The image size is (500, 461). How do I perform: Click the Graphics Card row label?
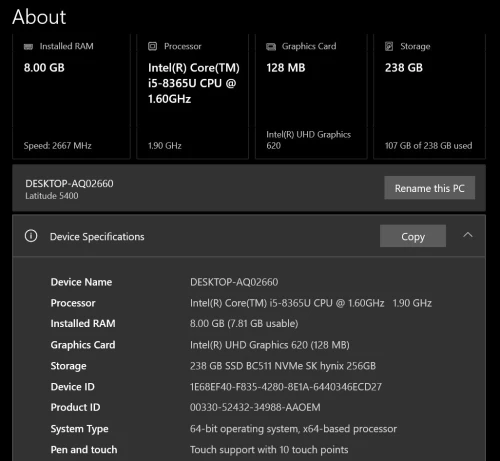(83, 345)
